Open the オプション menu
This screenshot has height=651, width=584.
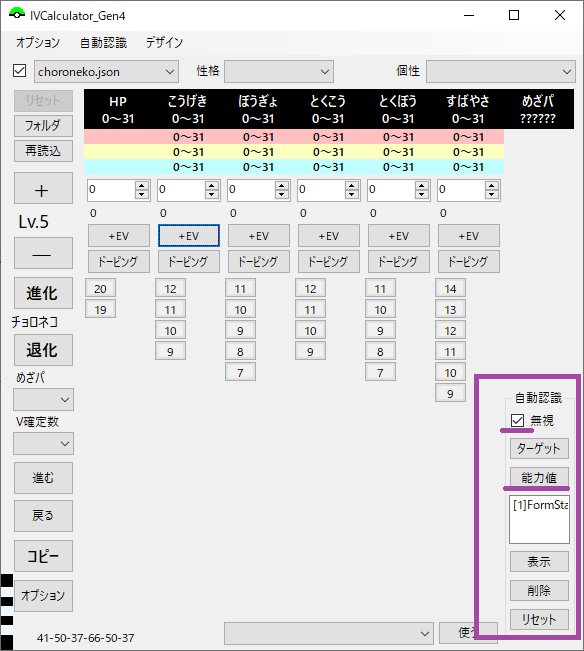38,42
